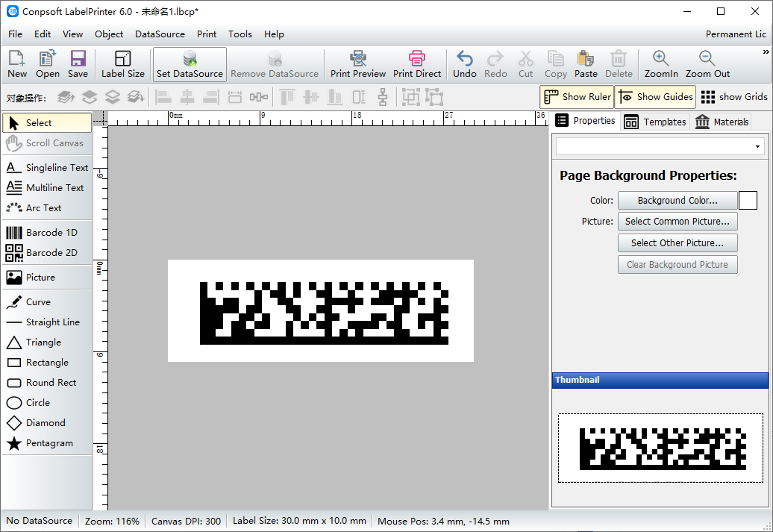Click the Delete trash icon
Screen dimensions: 773x532
click(619, 64)
